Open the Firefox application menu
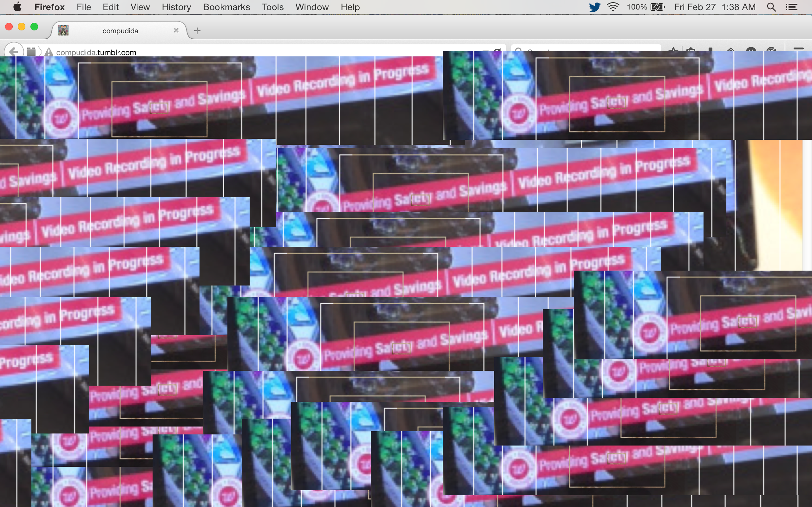 coord(49,7)
